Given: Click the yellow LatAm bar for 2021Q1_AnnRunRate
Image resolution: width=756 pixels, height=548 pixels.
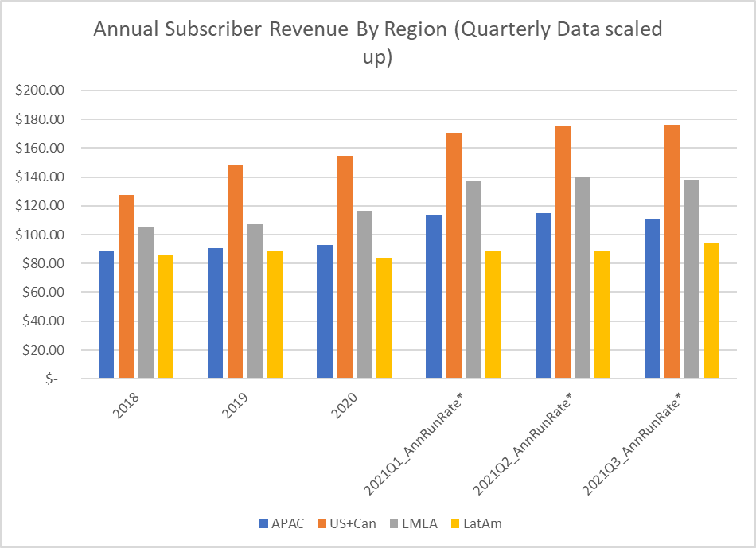Looking at the screenshot, I should tap(493, 314).
